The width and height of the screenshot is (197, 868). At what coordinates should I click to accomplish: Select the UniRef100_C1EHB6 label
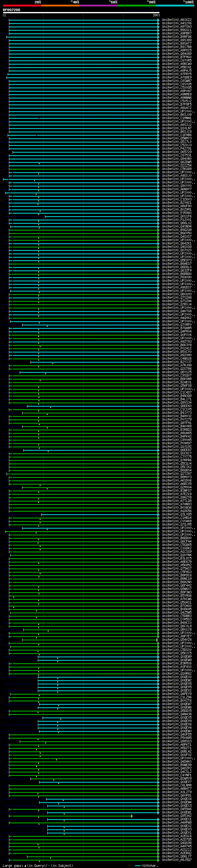click(177, 135)
